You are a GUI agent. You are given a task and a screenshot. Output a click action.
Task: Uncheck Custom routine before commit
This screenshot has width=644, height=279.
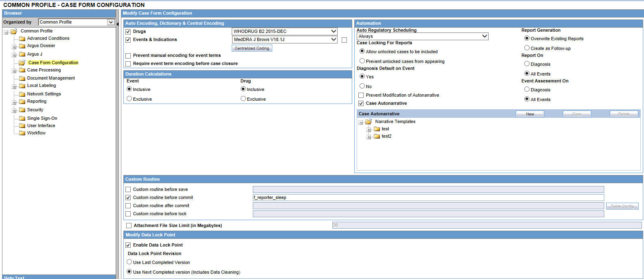(128, 198)
